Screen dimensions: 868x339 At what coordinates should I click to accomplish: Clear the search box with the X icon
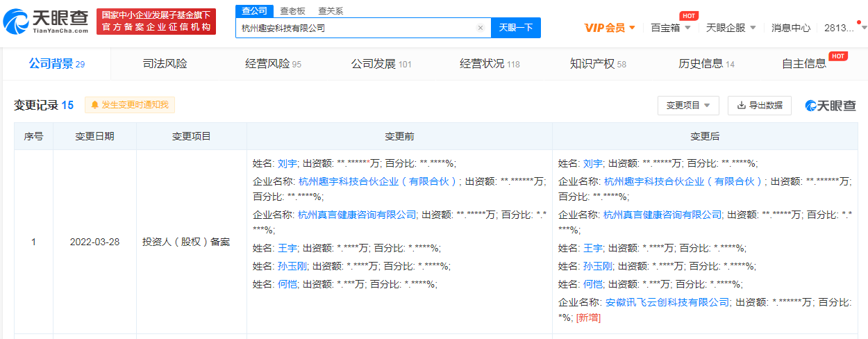pyautogui.click(x=480, y=28)
